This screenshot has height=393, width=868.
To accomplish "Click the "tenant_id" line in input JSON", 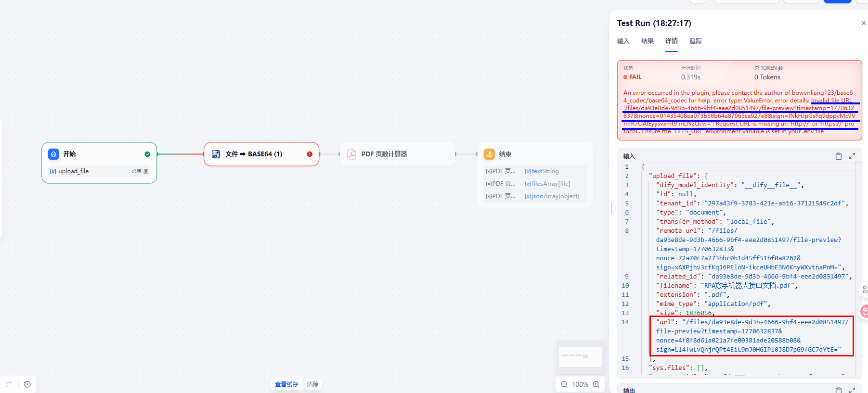I will click(752, 203).
